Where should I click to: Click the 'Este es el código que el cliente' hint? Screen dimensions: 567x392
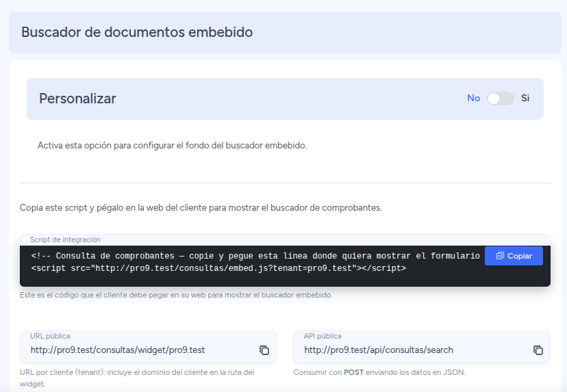pos(176,295)
